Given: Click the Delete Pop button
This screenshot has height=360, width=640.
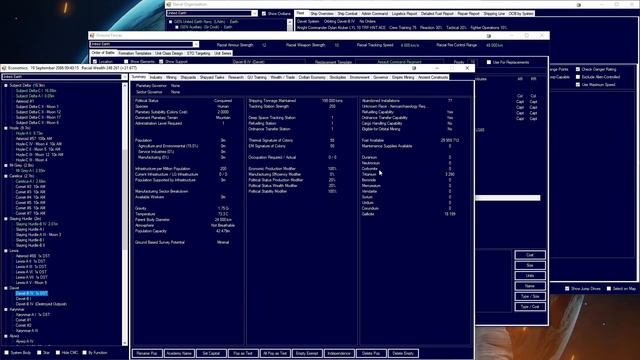Looking at the screenshot, I should 371,353.
